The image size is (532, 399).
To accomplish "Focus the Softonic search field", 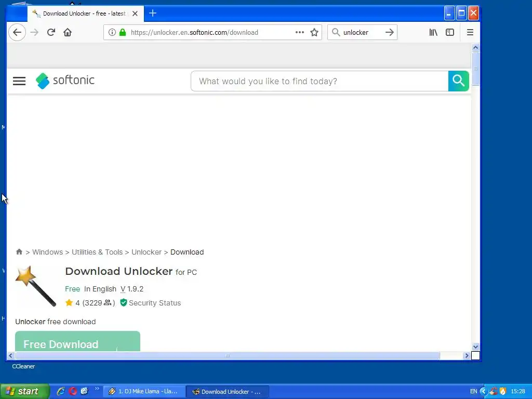I will (x=320, y=81).
